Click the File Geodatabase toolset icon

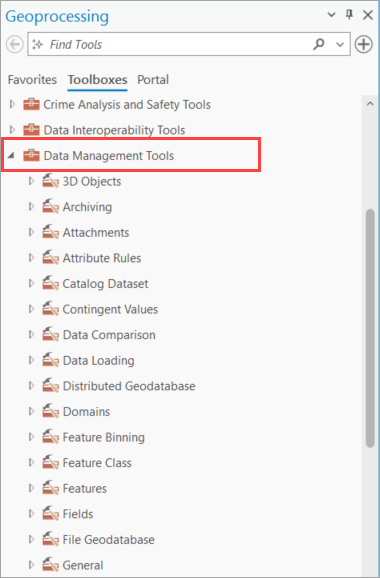(x=50, y=540)
